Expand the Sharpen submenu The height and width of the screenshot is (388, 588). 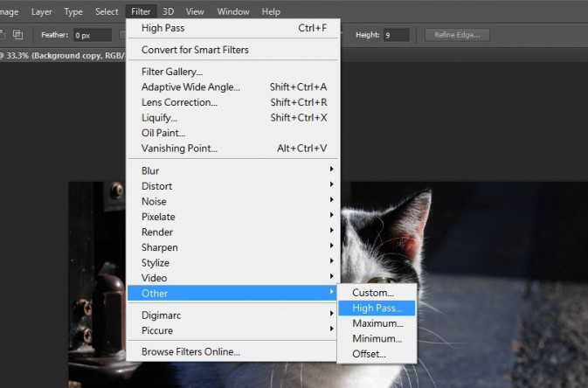(233, 248)
